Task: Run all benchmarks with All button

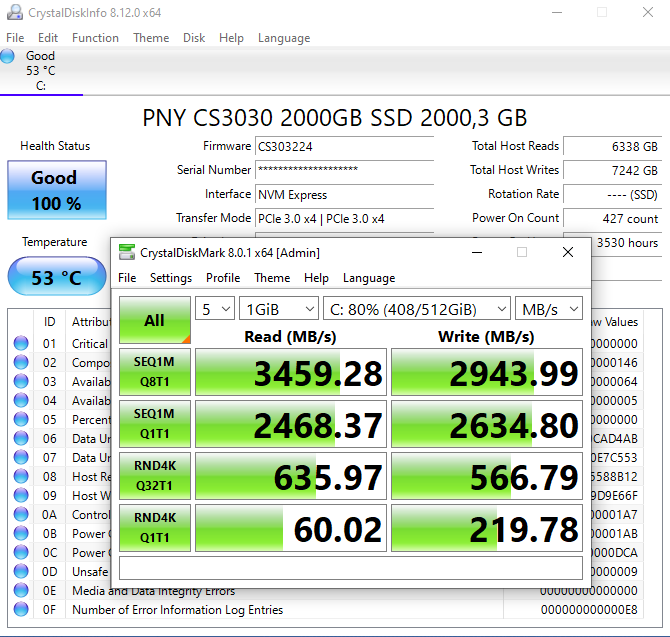Action: pos(155,320)
